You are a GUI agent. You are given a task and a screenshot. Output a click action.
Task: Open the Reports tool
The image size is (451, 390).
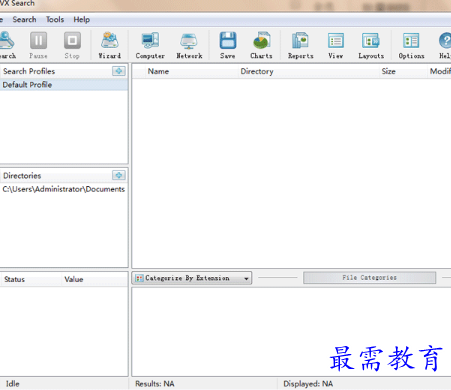[x=301, y=45]
